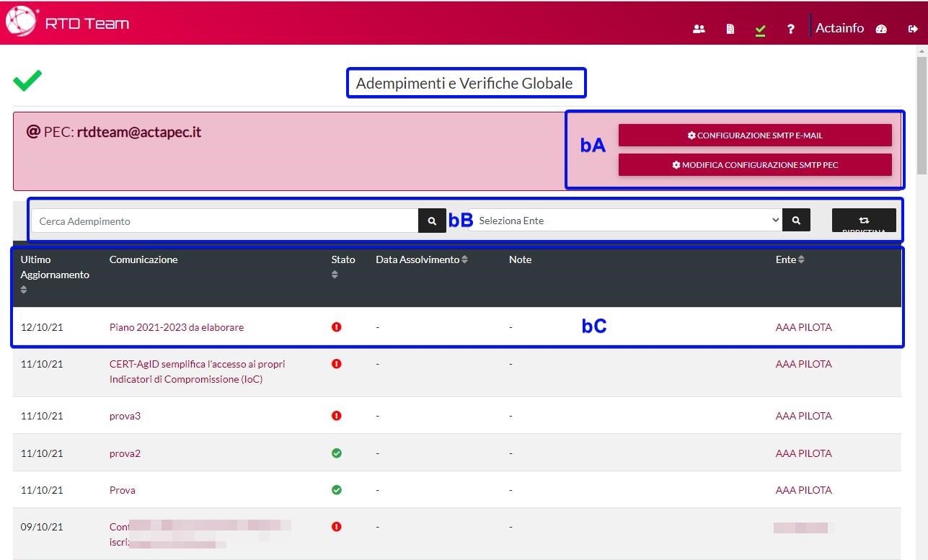Click Modifica Configurazione SMTP PEC button
This screenshot has width=928, height=560.
(755, 165)
